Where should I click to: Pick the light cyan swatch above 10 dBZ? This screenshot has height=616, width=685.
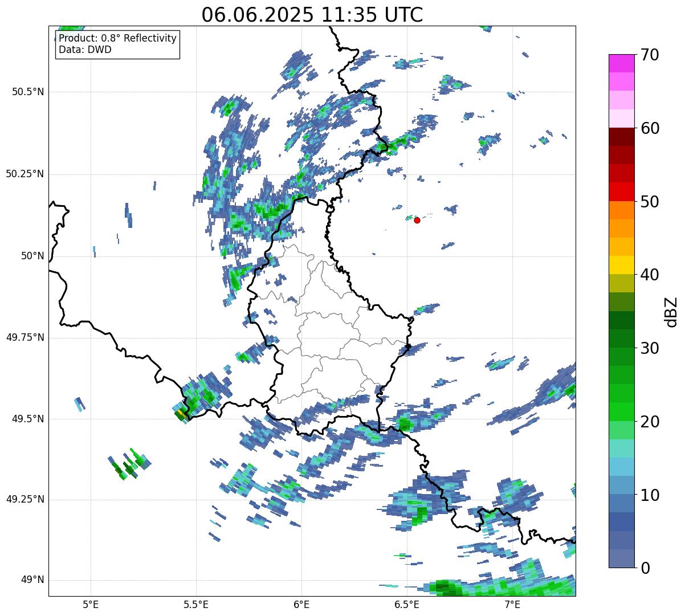[x=621, y=467]
